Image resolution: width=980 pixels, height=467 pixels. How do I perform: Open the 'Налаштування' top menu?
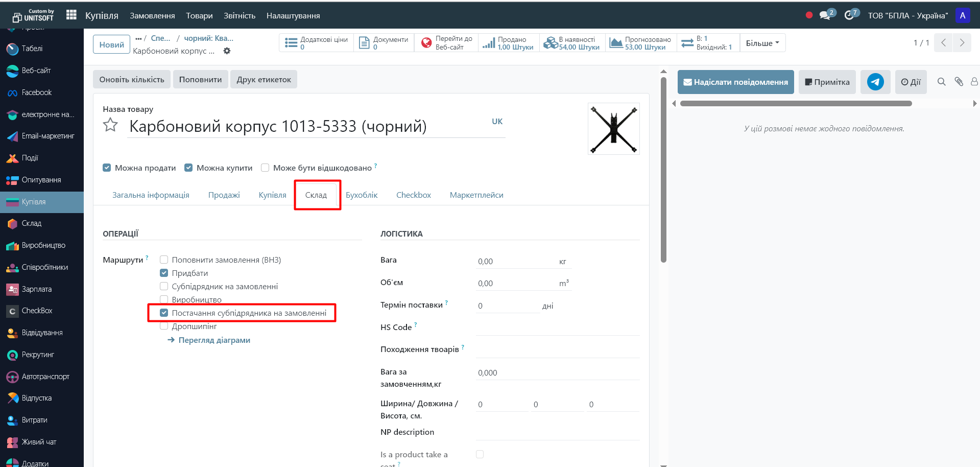point(293,16)
